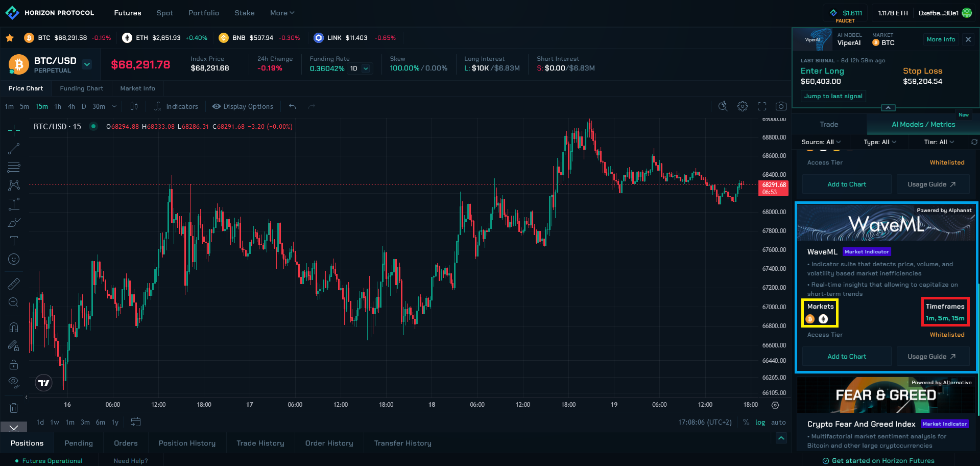Open the Source: All filter dropdown
The image size is (980, 466).
coord(821,142)
